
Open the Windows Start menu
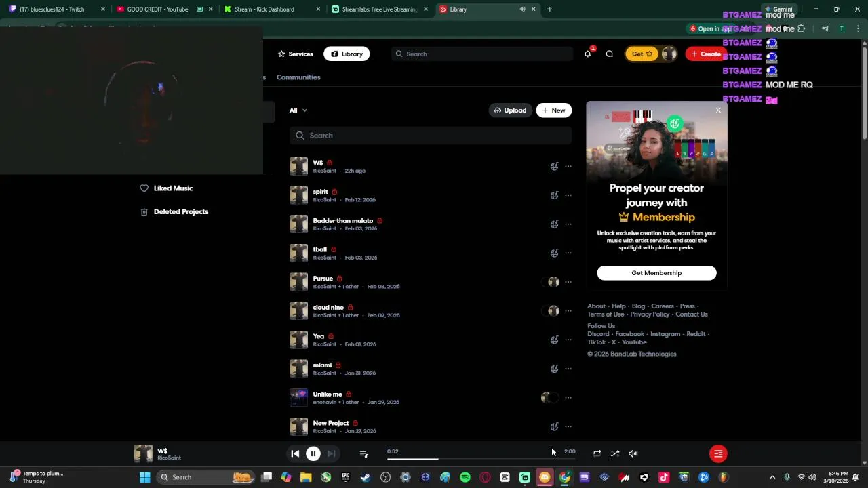[144, 477]
